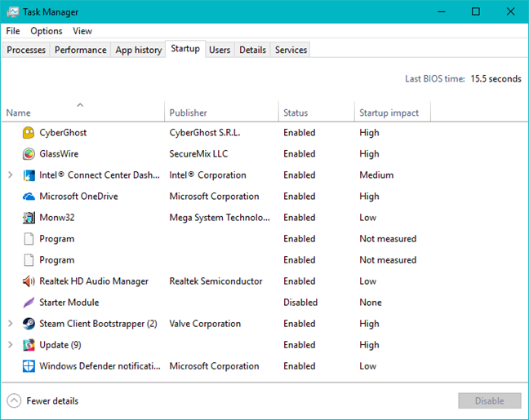Switch to the Performance tab
529x420 pixels.
tap(80, 50)
